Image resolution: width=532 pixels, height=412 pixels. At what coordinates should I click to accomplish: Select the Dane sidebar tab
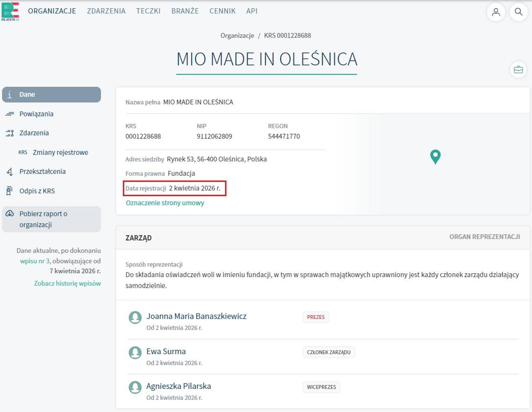pos(51,95)
